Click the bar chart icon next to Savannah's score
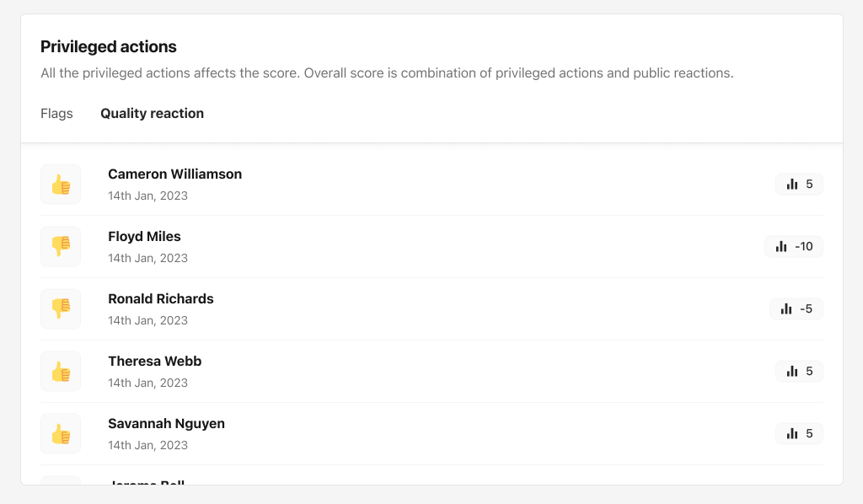This screenshot has height=504, width=863. (x=792, y=433)
